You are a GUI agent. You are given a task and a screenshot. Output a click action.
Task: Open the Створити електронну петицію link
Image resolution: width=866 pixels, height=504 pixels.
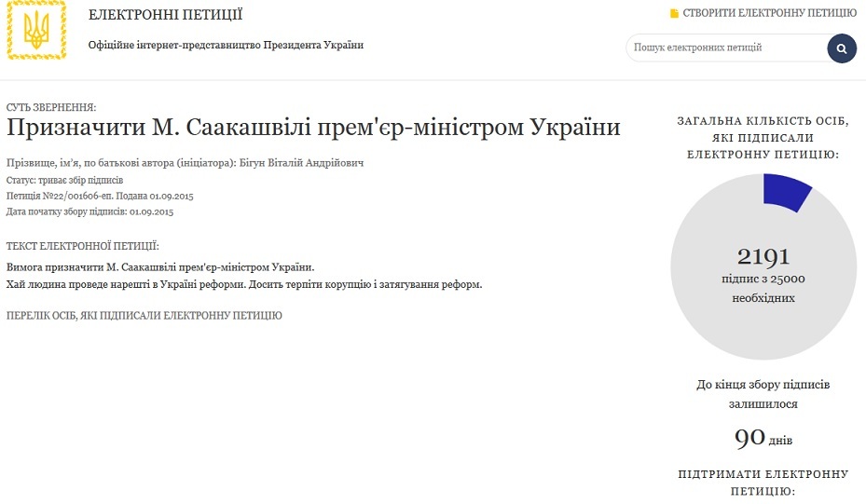tap(769, 13)
